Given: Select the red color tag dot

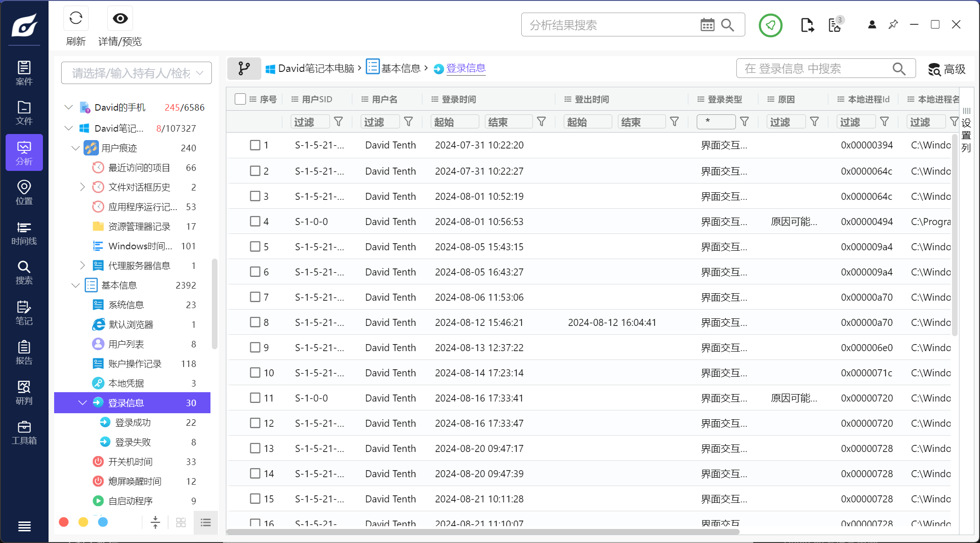Looking at the screenshot, I should pyautogui.click(x=64, y=522).
